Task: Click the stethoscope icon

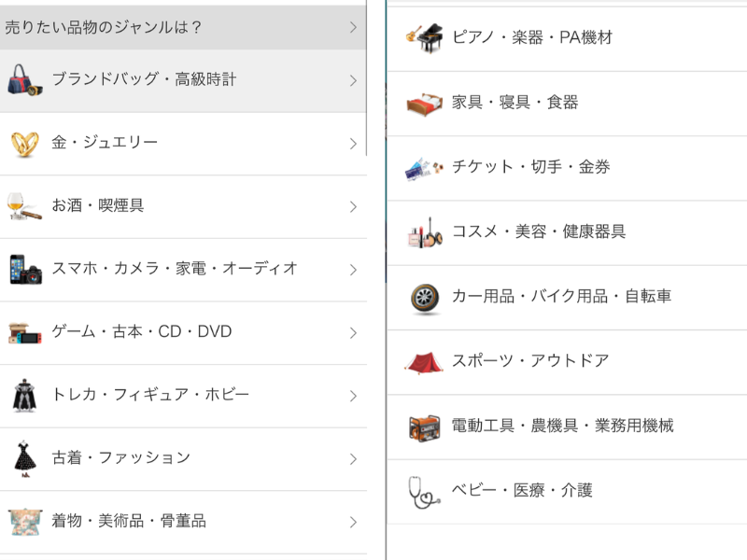Action: [424, 491]
